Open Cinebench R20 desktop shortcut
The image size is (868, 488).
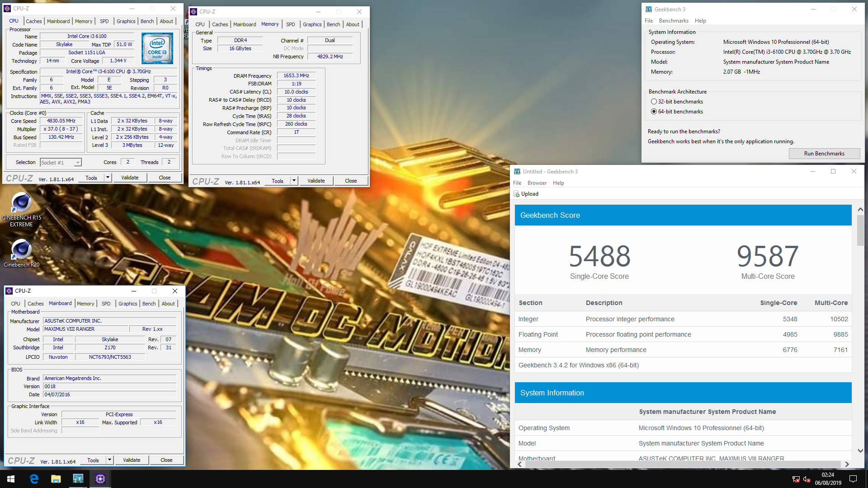(21, 253)
